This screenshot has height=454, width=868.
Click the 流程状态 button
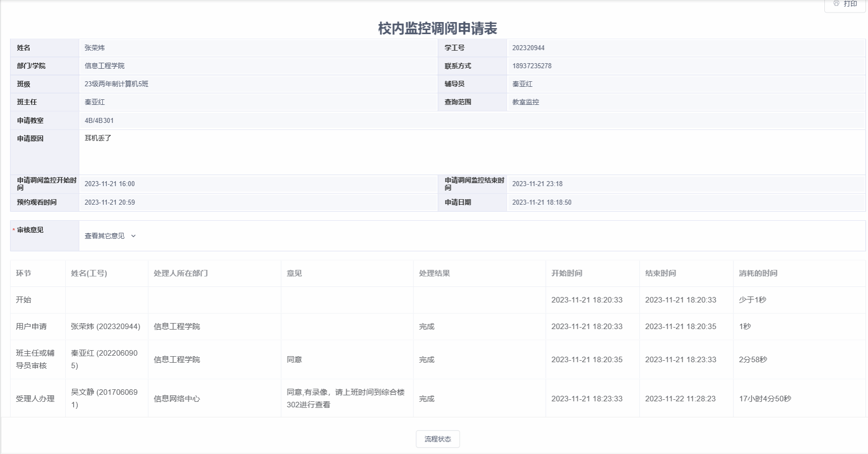click(438, 439)
